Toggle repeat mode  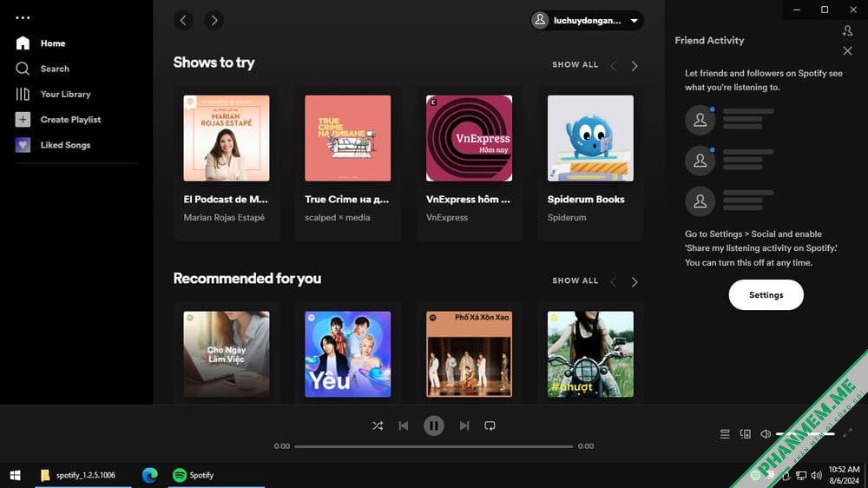(x=490, y=426)
